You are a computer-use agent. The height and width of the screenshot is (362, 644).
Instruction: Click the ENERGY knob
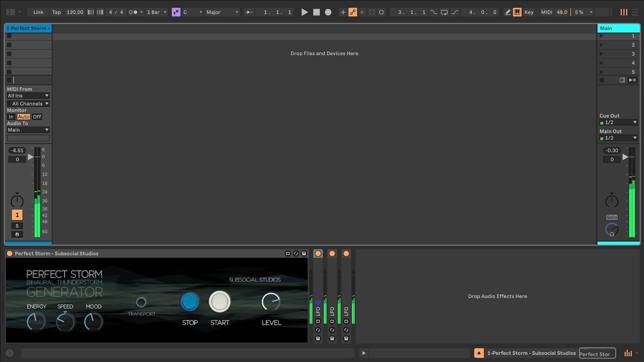(36, 321)
